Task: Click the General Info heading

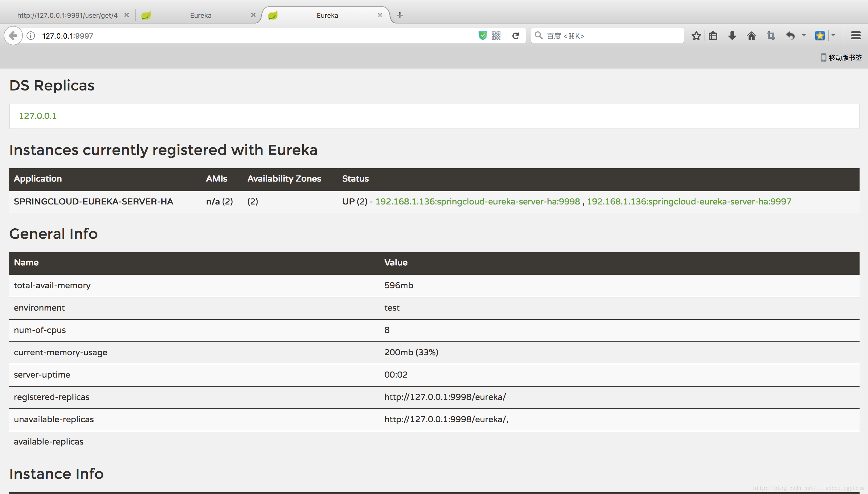Action: 53,234
